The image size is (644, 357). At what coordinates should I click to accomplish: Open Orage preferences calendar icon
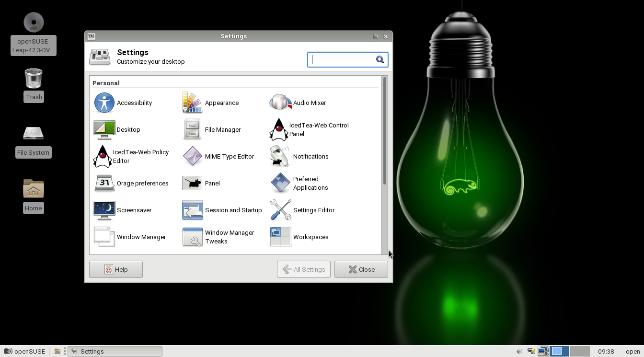click(x=104, y=184)
